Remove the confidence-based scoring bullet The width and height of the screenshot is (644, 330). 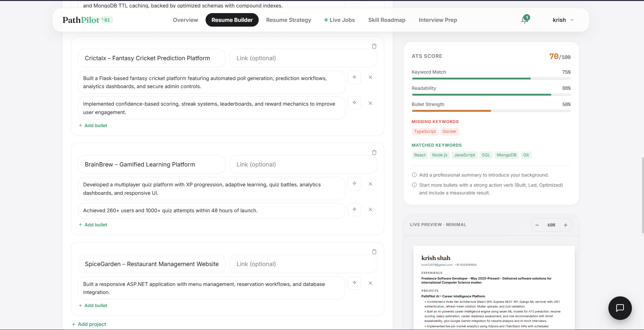[x=370, y=103]
